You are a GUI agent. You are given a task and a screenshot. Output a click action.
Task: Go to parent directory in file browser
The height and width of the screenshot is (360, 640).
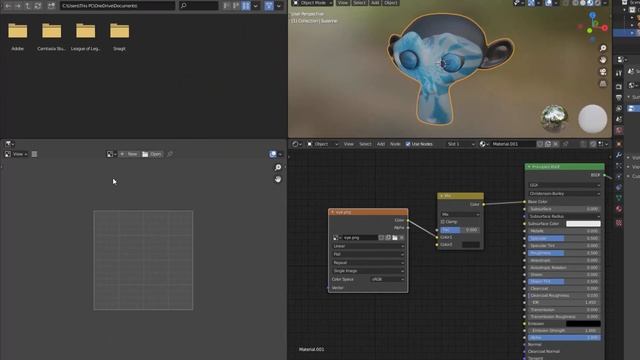28,6
